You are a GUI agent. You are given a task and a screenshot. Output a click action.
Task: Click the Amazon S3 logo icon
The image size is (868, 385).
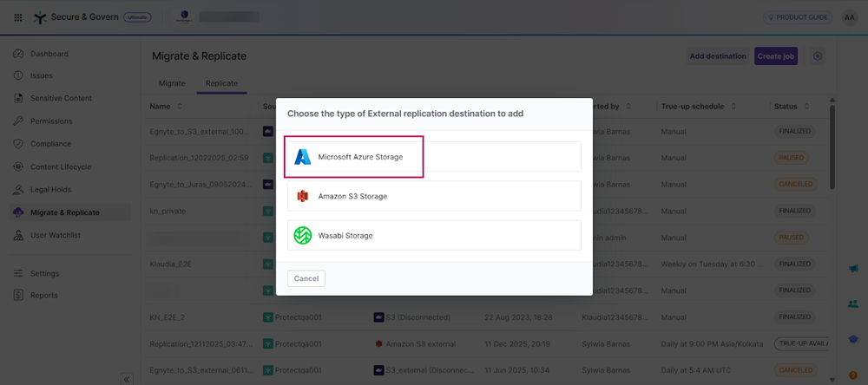pos(302,196)
